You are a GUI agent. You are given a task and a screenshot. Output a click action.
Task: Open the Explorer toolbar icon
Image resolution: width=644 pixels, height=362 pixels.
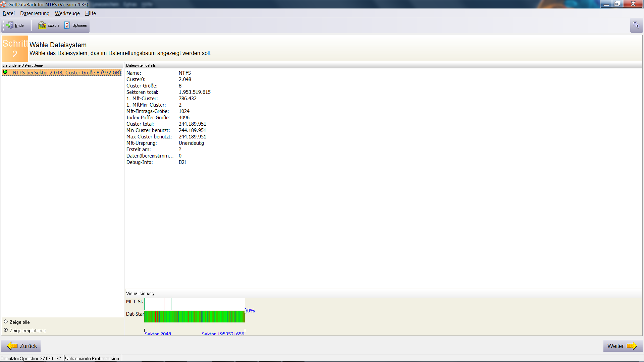coord(42,25)
